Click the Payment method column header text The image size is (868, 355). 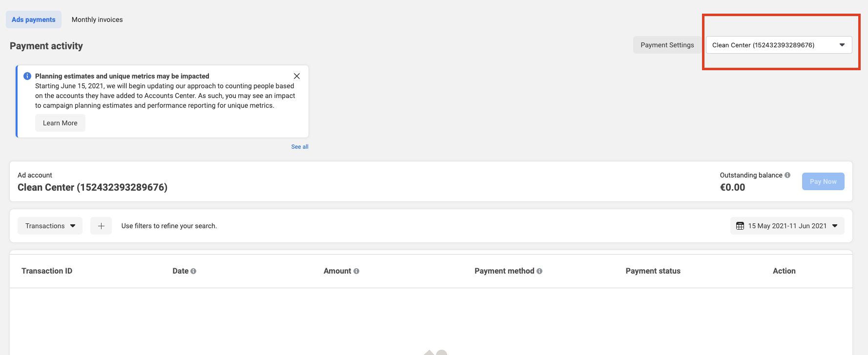[x=504, y=271]
